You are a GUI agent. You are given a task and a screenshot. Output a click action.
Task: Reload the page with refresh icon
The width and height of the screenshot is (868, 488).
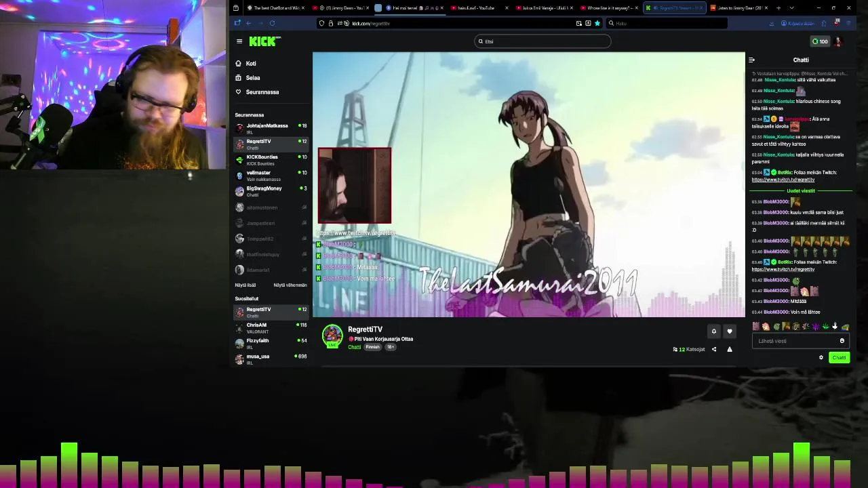pos(273,23)
